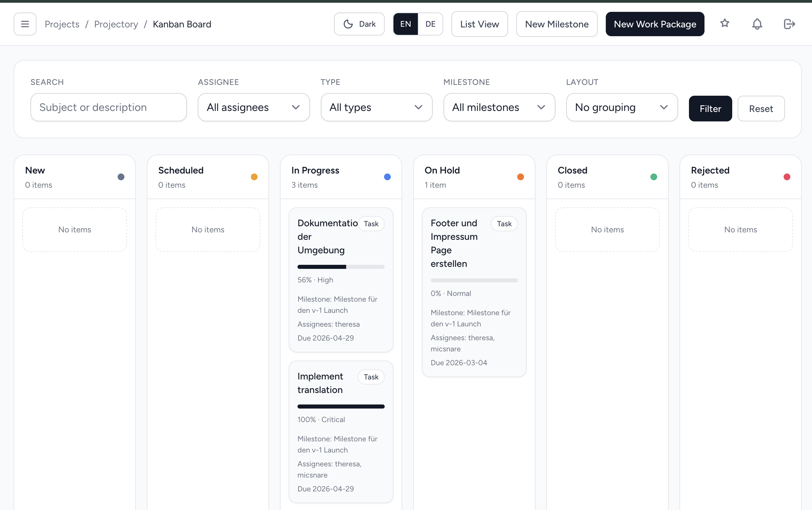Click Task badge on Footer und Impressum card
Viewport: 812px width, 510px height.
pos(504,224)
